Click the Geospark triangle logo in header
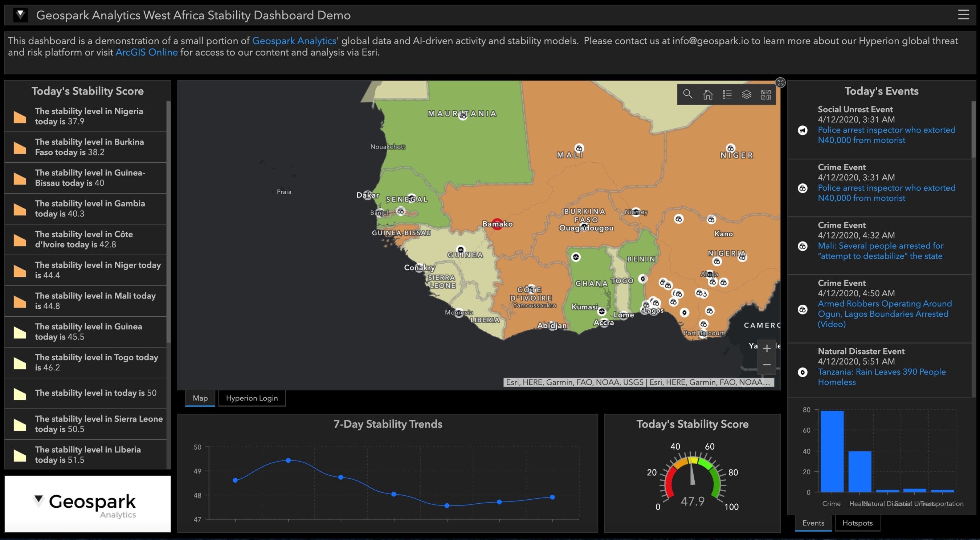The image size is (980, 540). point(20,15)
